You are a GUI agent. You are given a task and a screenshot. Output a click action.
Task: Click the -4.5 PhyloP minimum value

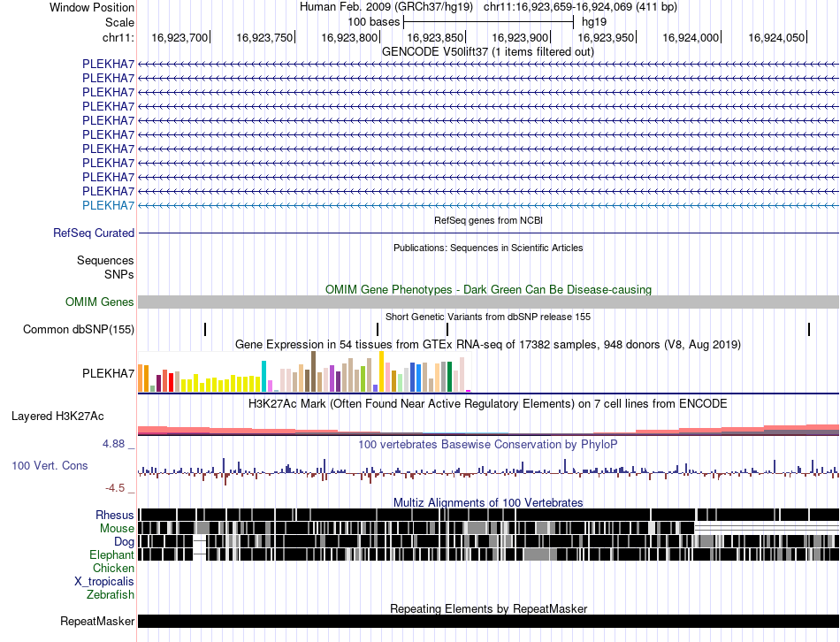click(115, 487)
